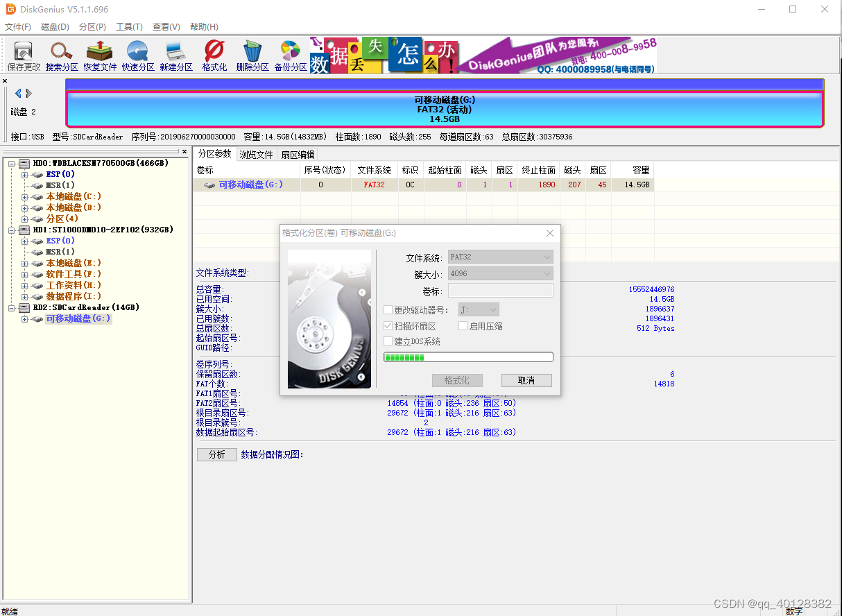The image size is (842, 616).
Task: Open the Help (帮助) menu
Action: coord(204,27)
